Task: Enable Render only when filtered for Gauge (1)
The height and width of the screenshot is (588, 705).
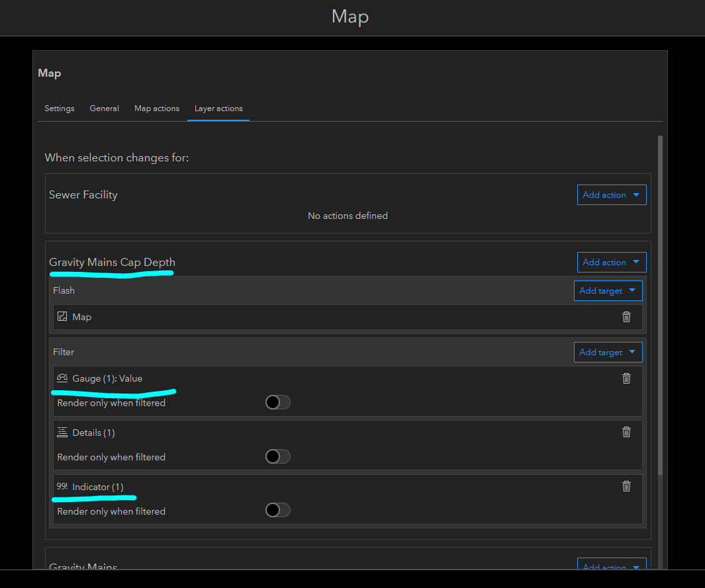Action: click(x=277, y=401)
